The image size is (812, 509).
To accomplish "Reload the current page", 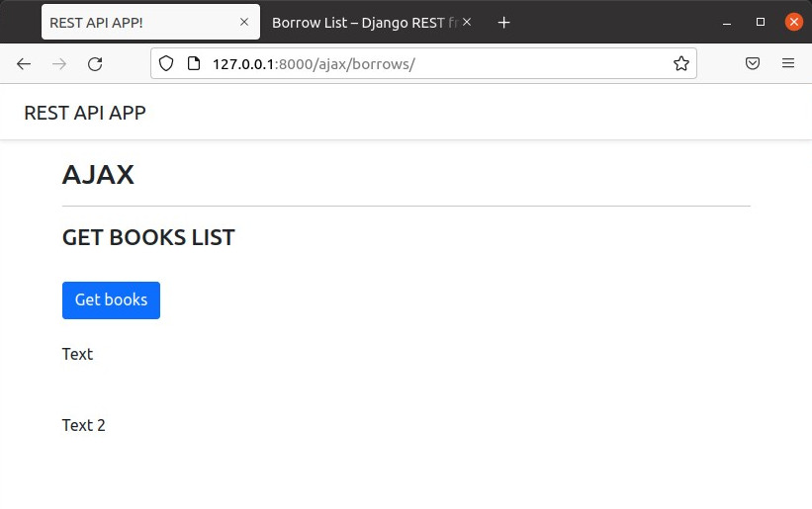I will (95, 64).
